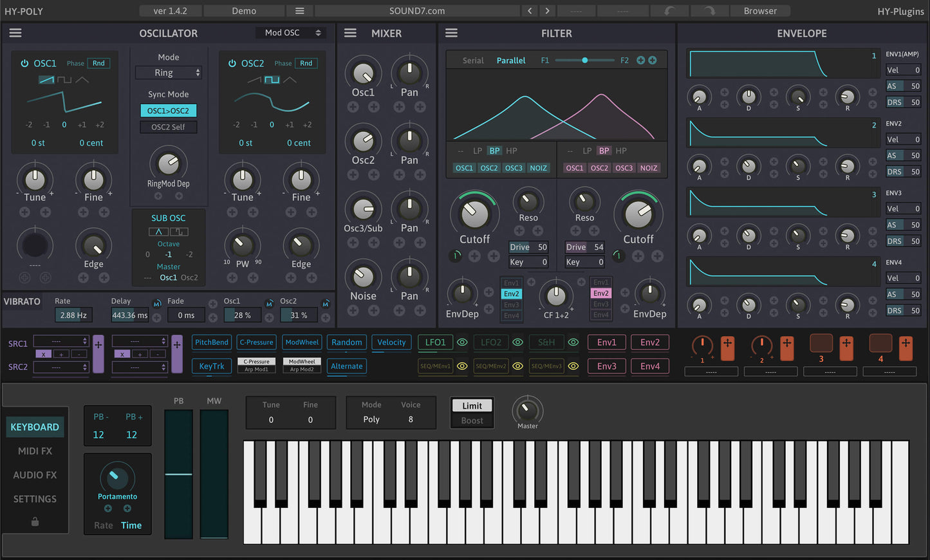This screenshot has height=560, width=930.
Task: Select Parallel filter routing
Action: [511, 61]
